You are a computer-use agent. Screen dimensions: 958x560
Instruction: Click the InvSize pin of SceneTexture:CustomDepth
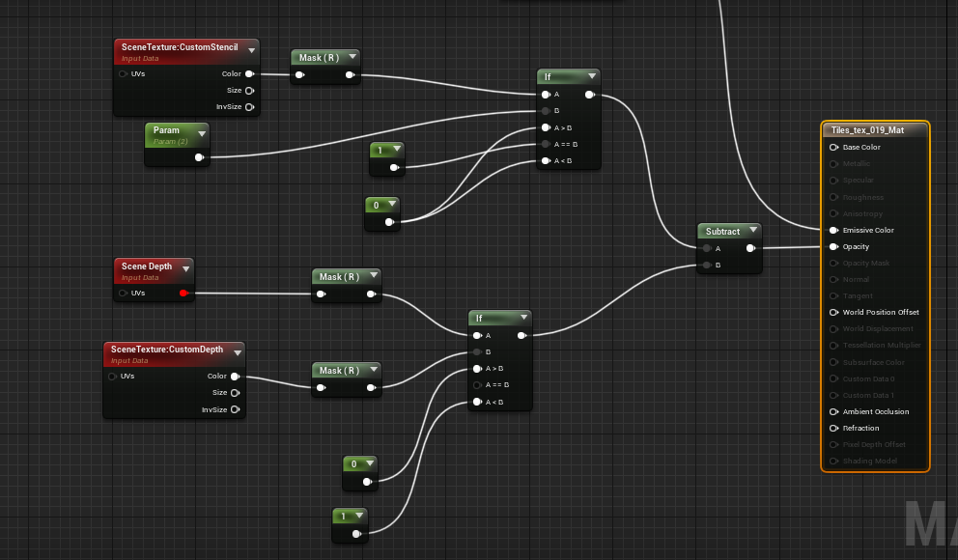235,409
